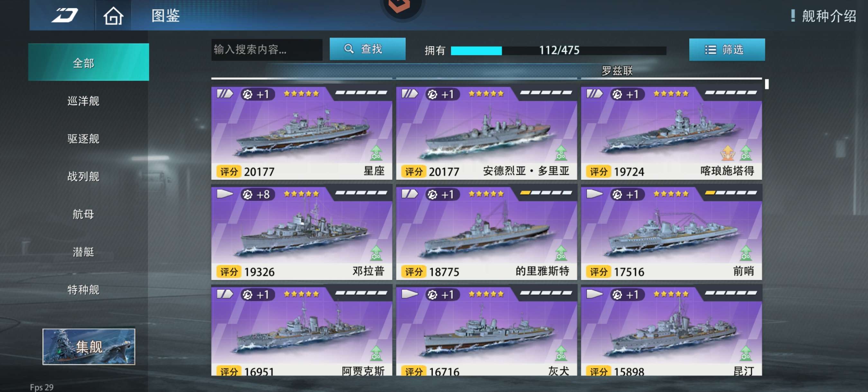Switch to the 巡洋舰 category
868x392 pixels.
point(83,101)
